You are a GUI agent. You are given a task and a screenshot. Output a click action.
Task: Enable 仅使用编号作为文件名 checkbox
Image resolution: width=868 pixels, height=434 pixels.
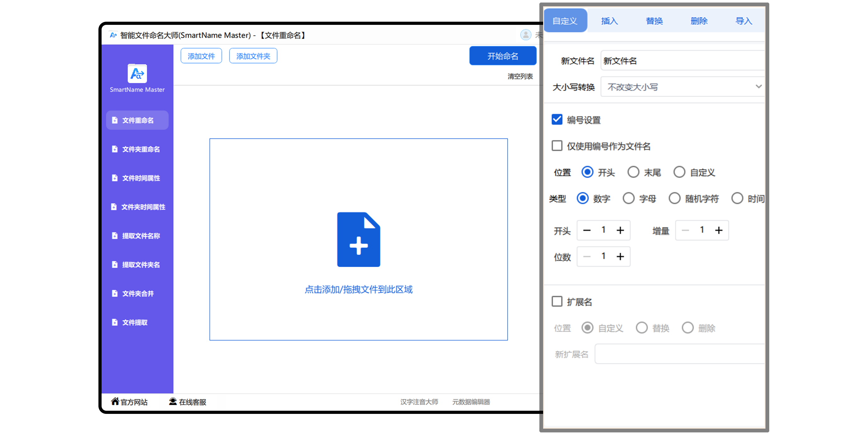pyautogui.click(x=557, y=146)
